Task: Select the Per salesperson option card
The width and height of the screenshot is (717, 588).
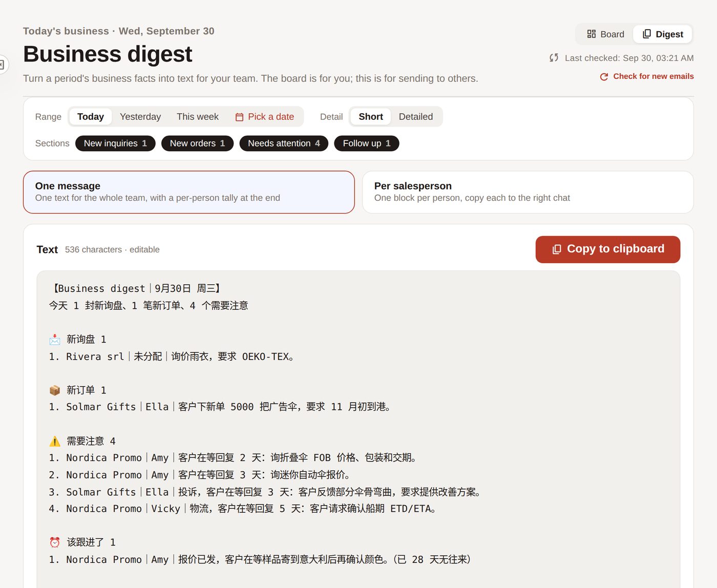Action: click(x=528, y=192)
